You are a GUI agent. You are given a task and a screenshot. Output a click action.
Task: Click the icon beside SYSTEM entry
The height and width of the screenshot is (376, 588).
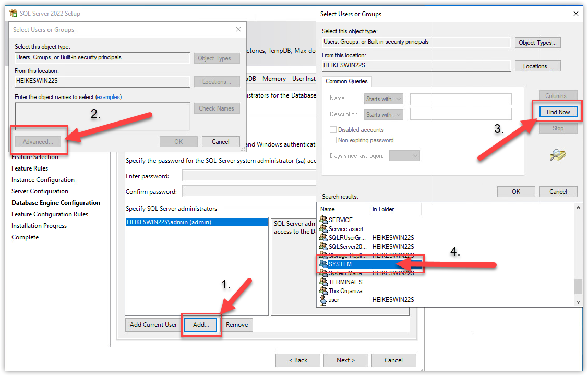click(x=323, y=264)
